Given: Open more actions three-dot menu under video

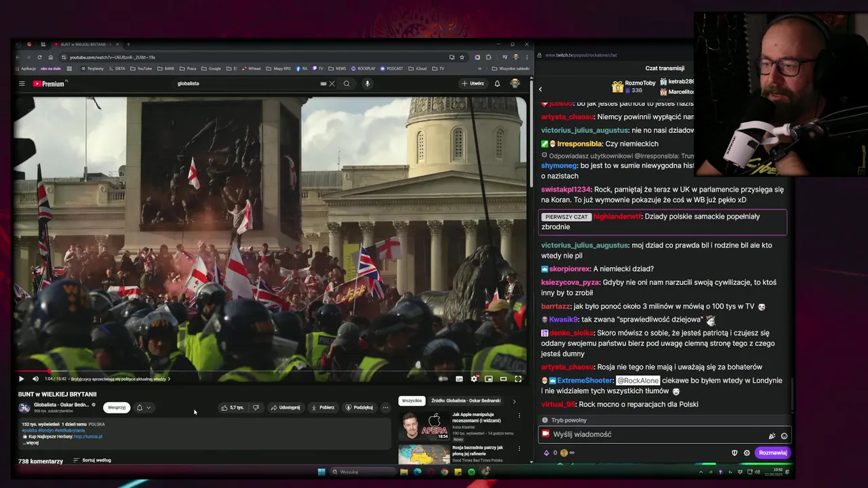Looking at the screenshot, I should [385, 407].
